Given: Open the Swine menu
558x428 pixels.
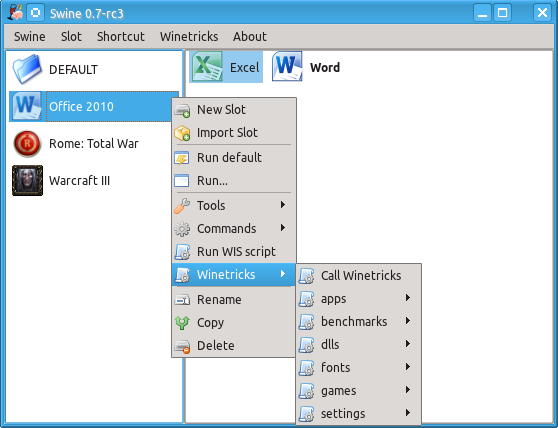Looking at the screenshot, I should [30, 37].
